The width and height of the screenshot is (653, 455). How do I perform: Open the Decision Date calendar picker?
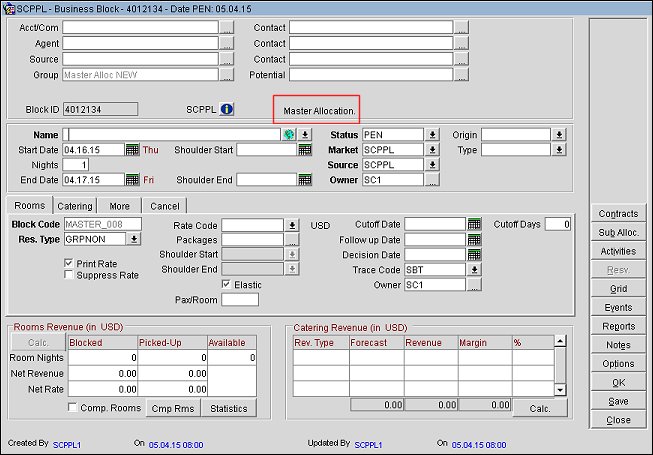[474, 255]
